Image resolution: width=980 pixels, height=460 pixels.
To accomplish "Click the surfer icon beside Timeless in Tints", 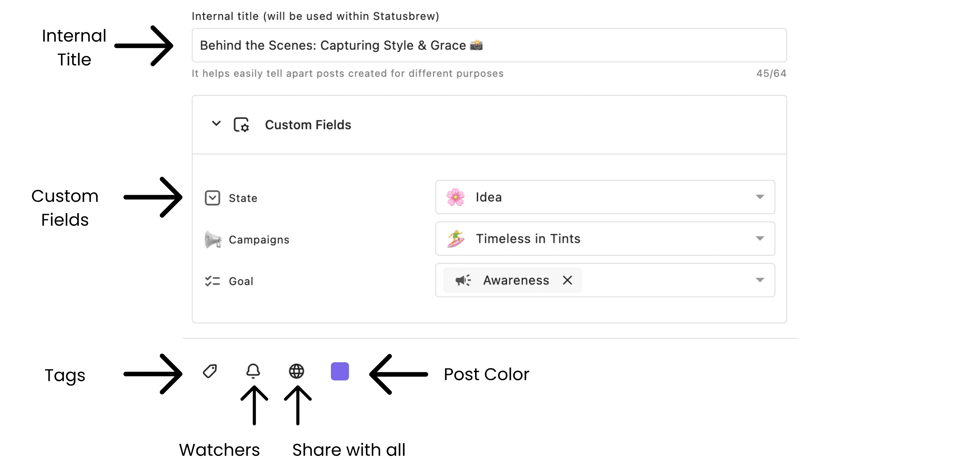I will (455, 239).
